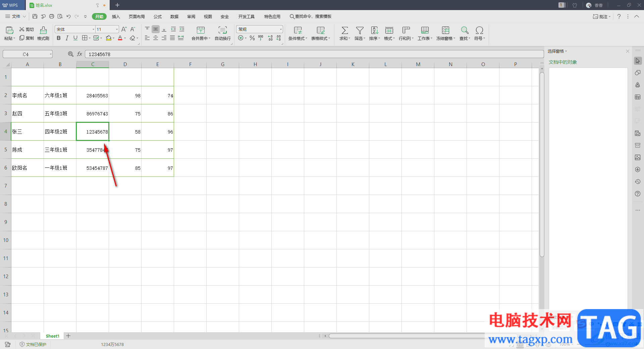Viewport: 644px width, 349px height.
Task: Open the 视图 (View) tab
Action: coord(208,16)
